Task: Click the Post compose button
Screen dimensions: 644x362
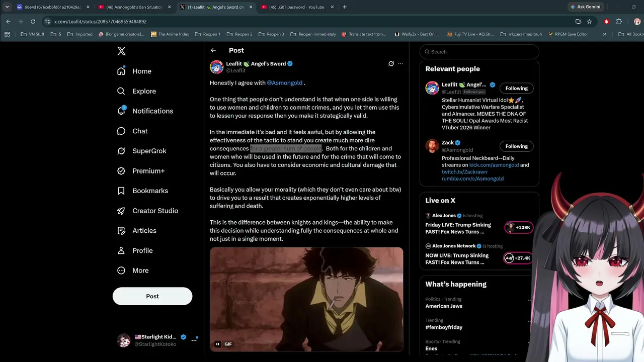Action: click(x=152, y=296)
